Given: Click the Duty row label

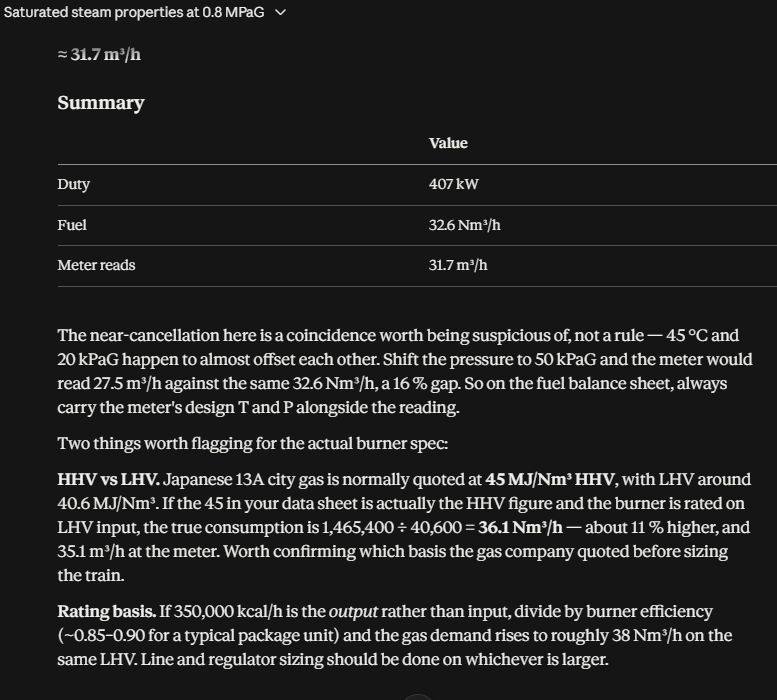Looking at the screenshot, I should click(x=73, y=184).
